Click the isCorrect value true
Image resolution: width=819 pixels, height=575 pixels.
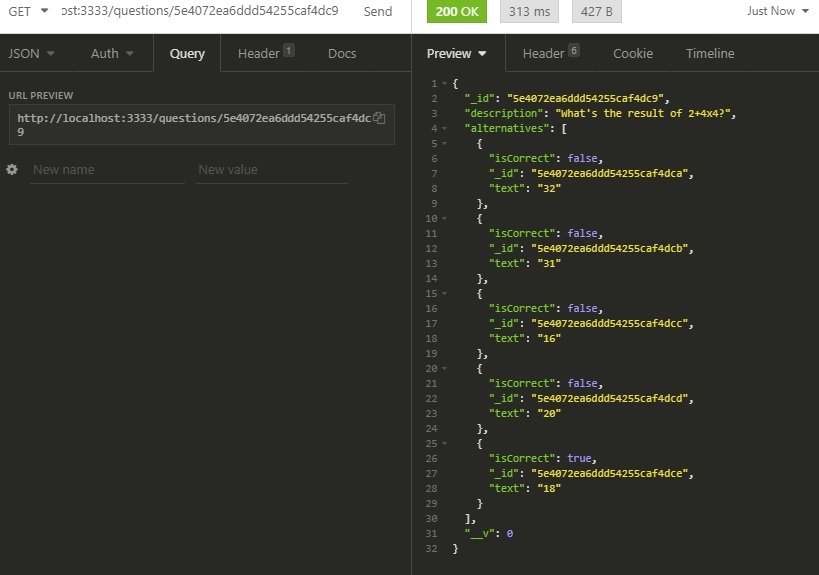579,459
